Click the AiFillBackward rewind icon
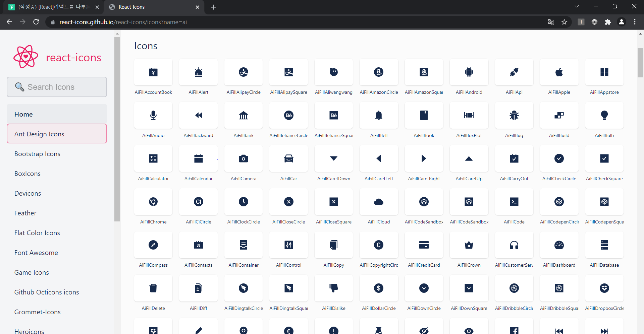Image resolution: width=644 pixels, height=334 pixels. pyautogui.click(x=199, y=115)
